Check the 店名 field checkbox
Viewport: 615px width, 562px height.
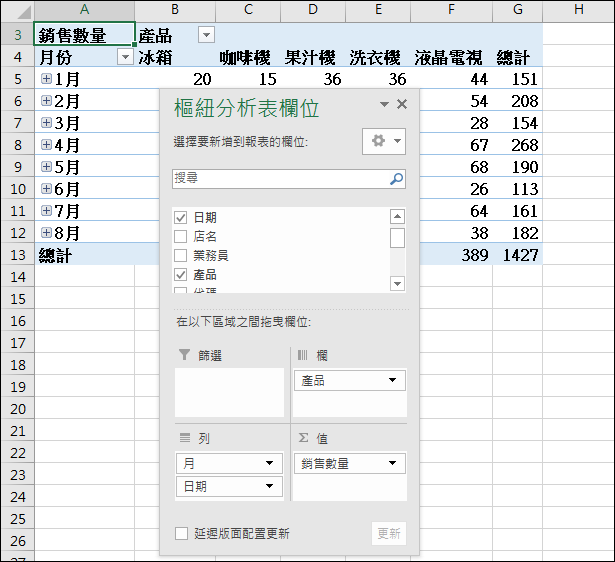click(180, 236)
